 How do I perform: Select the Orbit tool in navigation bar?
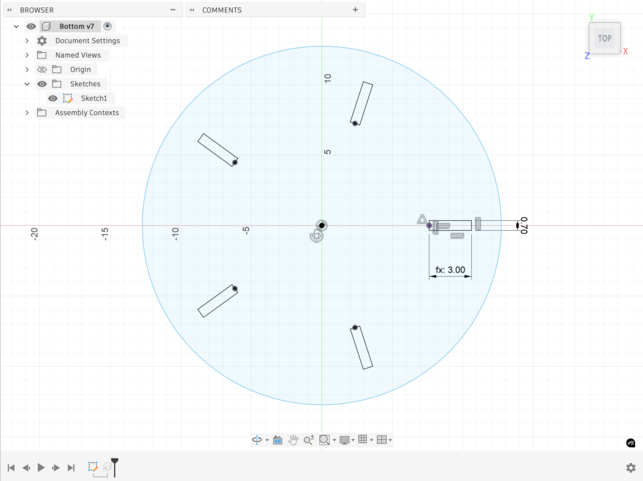point(257,440)
